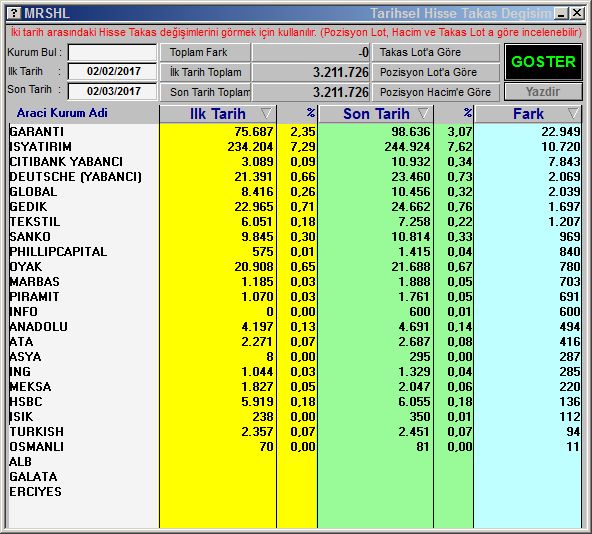Viewport: 592px width, 534px height.
Task: Select the TEKSTIL row name
Action: click(35, 222)
